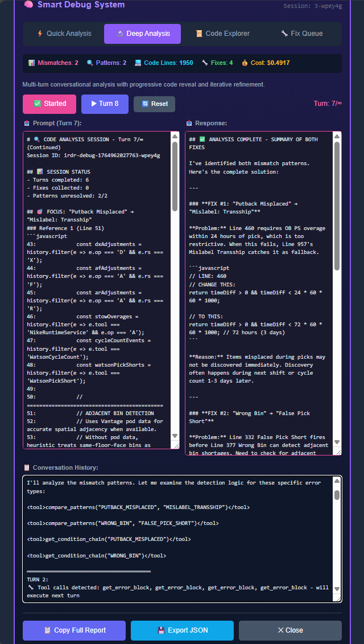The width and height of the screenshot is (364, 644).
Task: Open the Fix Queue tab
Action: click(301, 34)
